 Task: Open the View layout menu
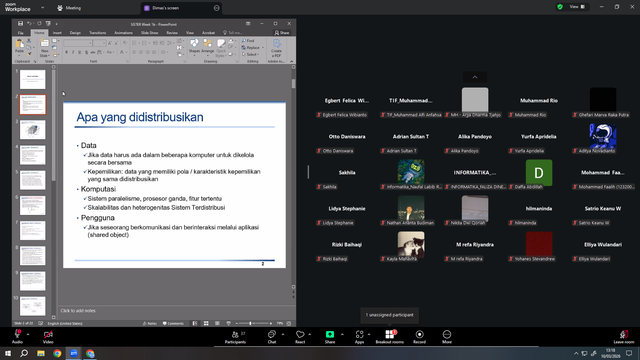coord(577,7)
